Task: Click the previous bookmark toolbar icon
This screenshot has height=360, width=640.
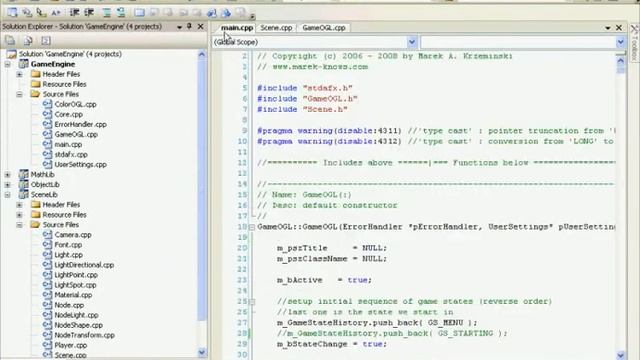Action: (x=153, y=13)
